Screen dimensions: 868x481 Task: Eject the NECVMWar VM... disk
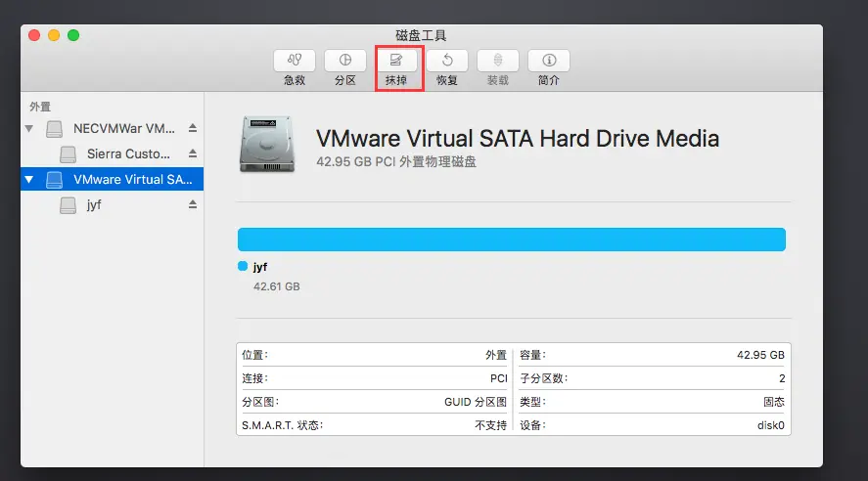pos(193,128)
